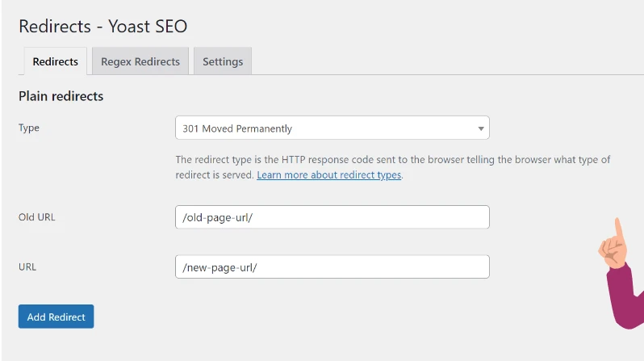Open the Redirects tab
This screenshot has height=361, width=644.
click(x=56, y=61)
